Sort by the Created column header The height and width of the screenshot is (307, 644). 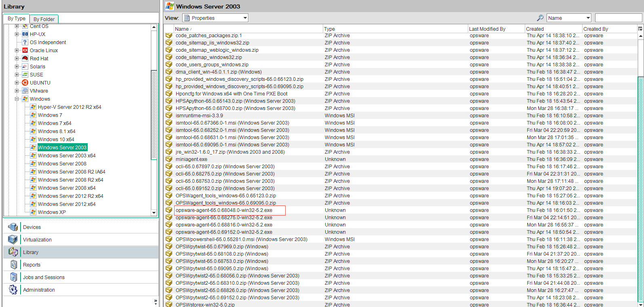tap(554, 29)
